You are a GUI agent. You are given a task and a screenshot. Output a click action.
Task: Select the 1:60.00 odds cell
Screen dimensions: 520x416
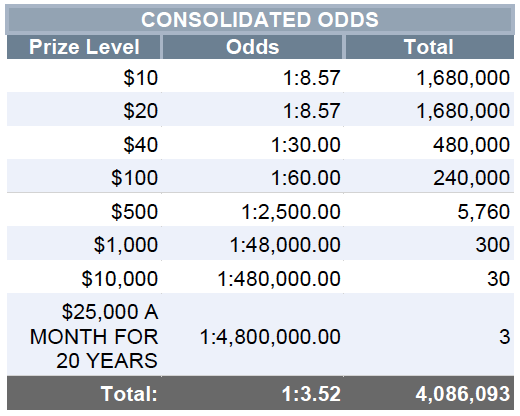pos(253,177)
